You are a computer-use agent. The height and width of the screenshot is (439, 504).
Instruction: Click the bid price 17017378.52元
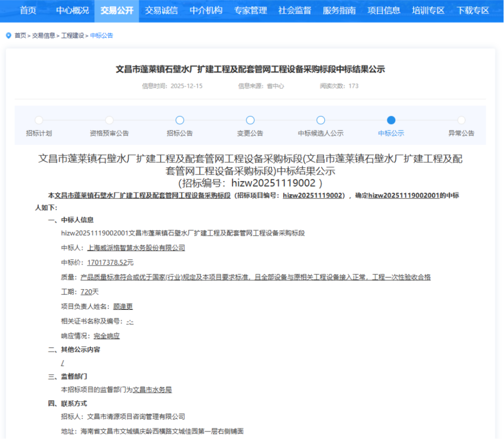(110, 263)
